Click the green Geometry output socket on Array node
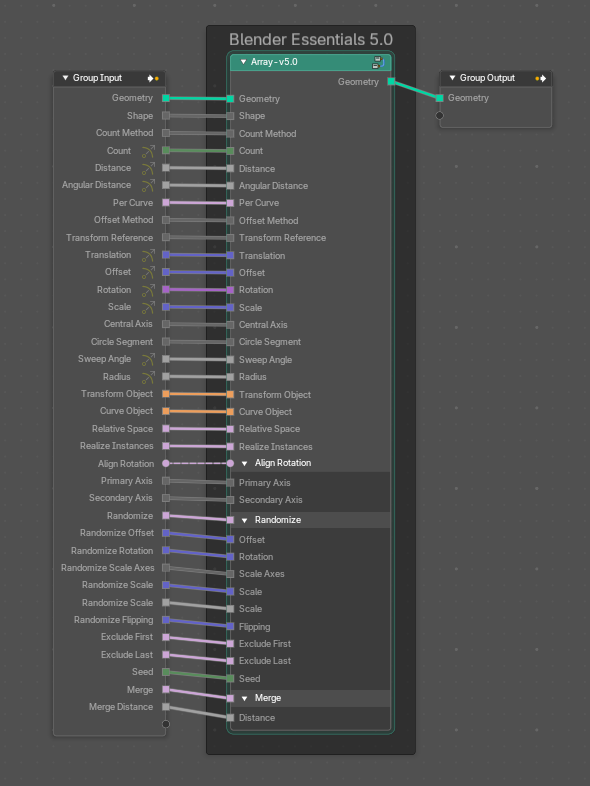This screenshot has height=786, width=590. (391, 81)
